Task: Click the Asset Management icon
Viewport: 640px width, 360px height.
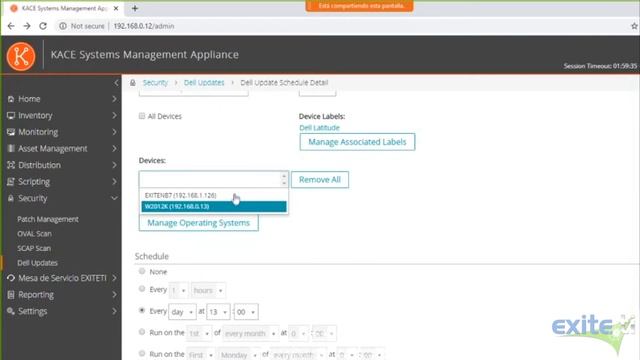Action: click(11, 149)
